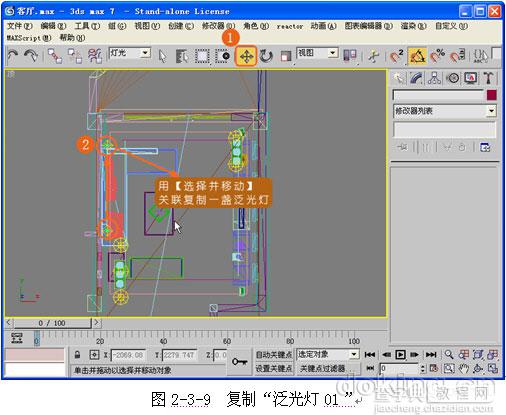Screen dimensions: 506x415
Task: Click the Redo arrow in the toolbar
Action: coord(32,56)
